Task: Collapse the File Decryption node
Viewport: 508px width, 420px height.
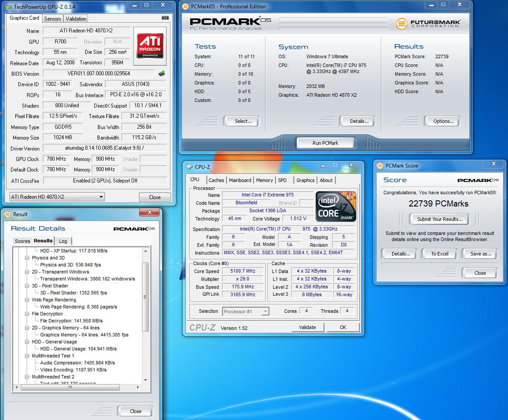Action: click(x=27, y=314)
